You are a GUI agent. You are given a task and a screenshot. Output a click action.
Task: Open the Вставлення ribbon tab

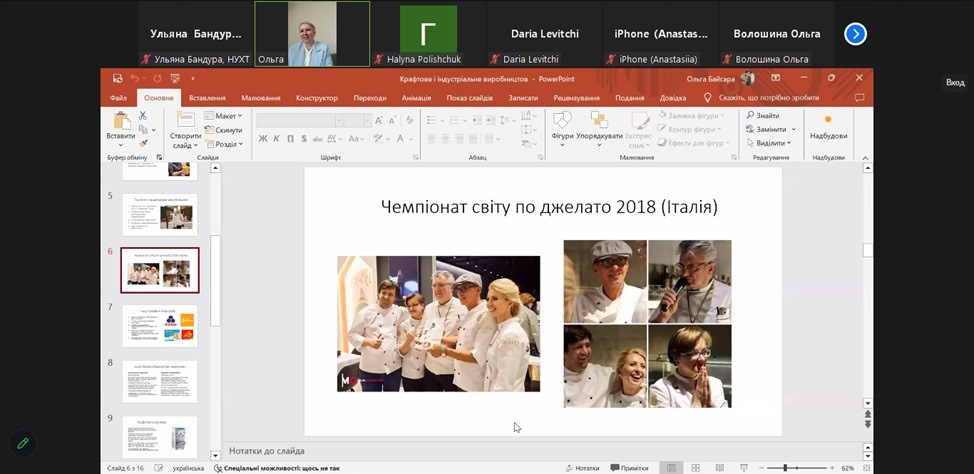(207, 98)
